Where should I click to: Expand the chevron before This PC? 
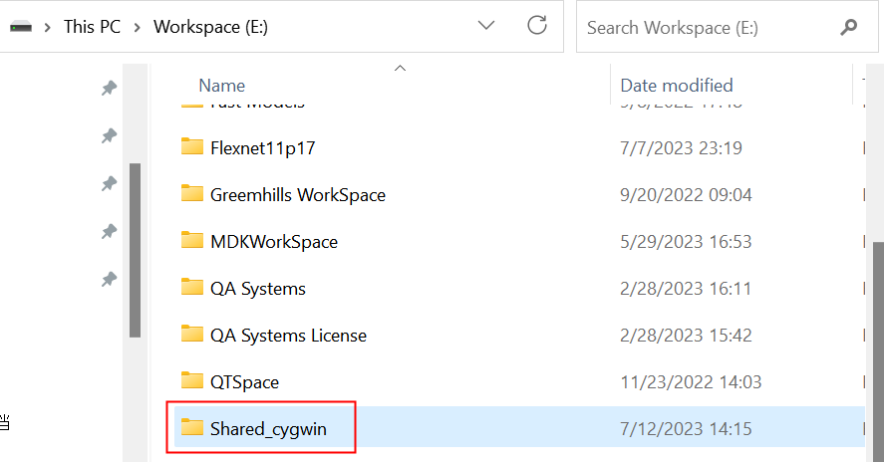[x=48, y=27]
